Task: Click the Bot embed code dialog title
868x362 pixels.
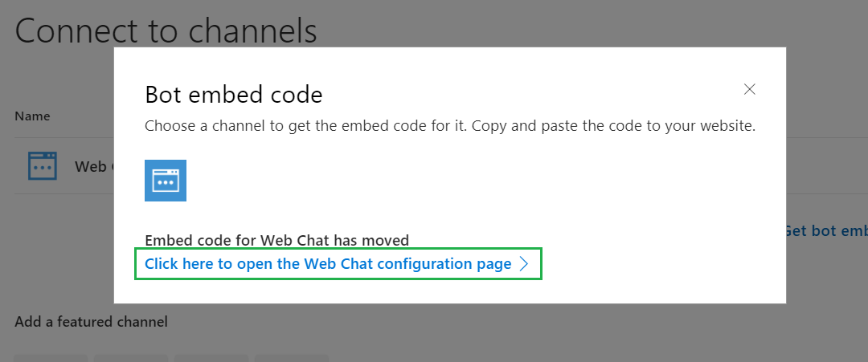Action: click(x=233, y=95)
